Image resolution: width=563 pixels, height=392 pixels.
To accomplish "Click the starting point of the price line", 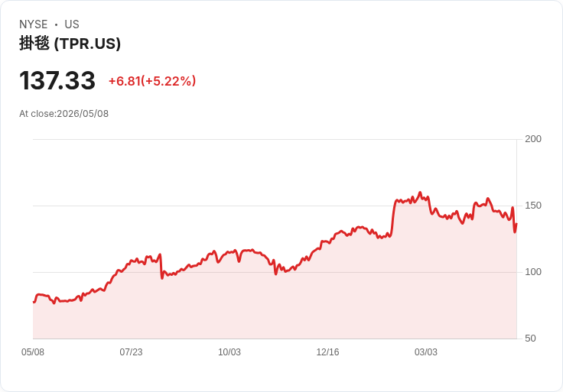I will 34,302.
